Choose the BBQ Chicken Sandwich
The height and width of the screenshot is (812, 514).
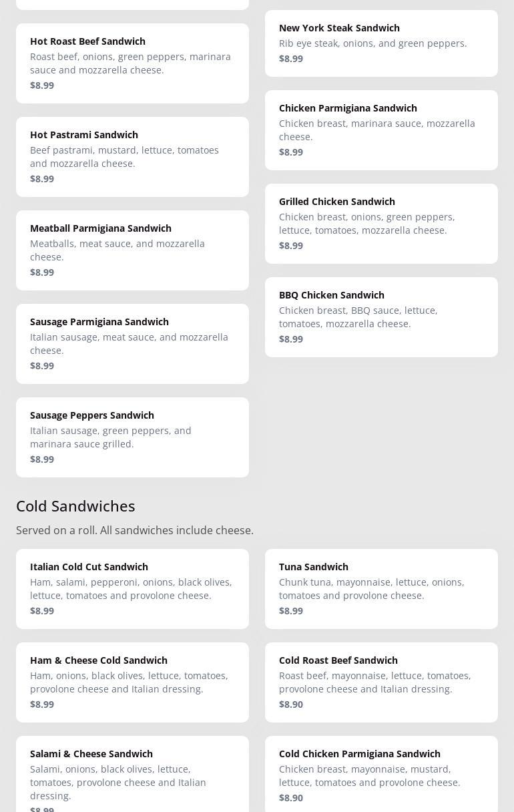[381, 317]
